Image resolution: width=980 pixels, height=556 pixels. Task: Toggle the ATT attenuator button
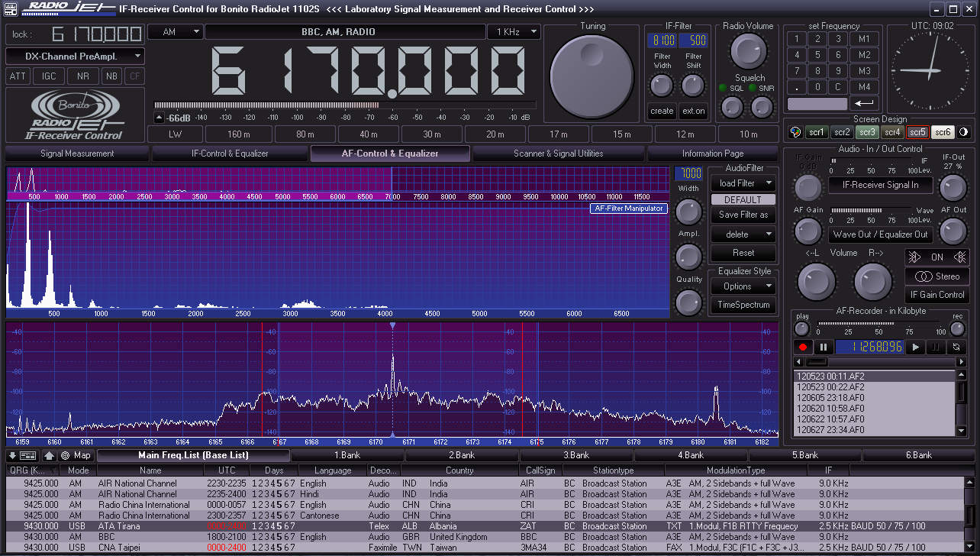[x=18, y=76]
